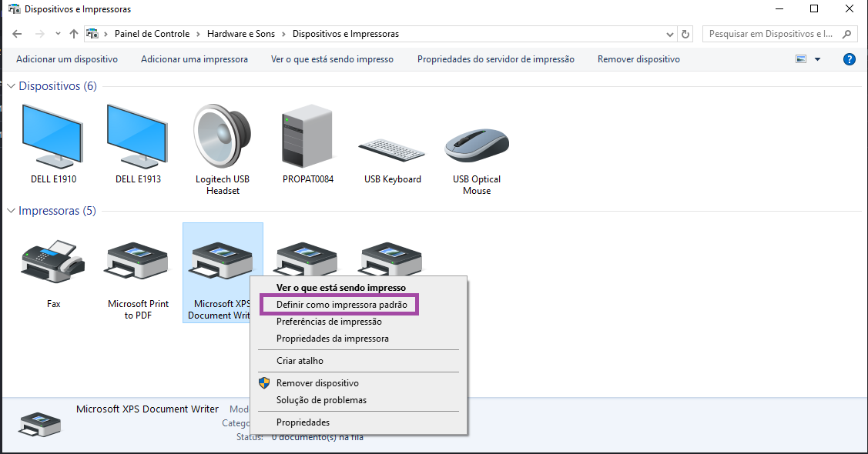Open Propriedades do servidor de impressão
The height and width of the screenshot is (454, 868).
(496, 59)
